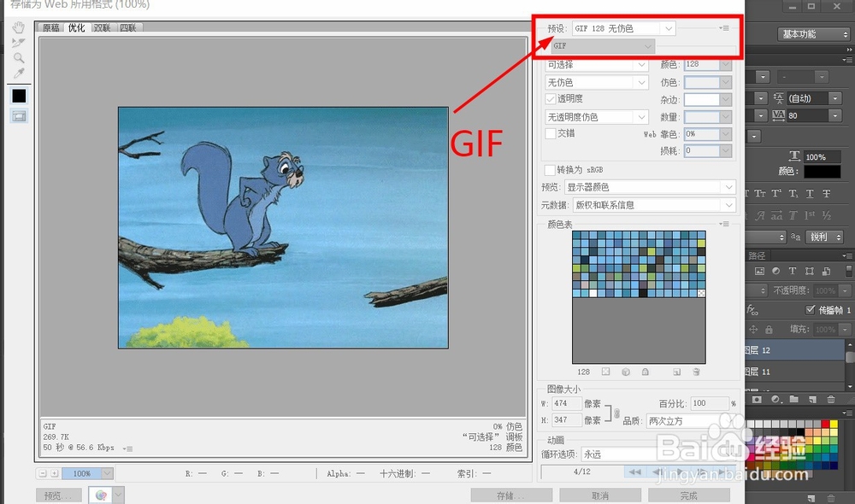This screenshot has height=504, width=855.
Task: Switch to the 优化 tab
Action: tap(76, 28)
